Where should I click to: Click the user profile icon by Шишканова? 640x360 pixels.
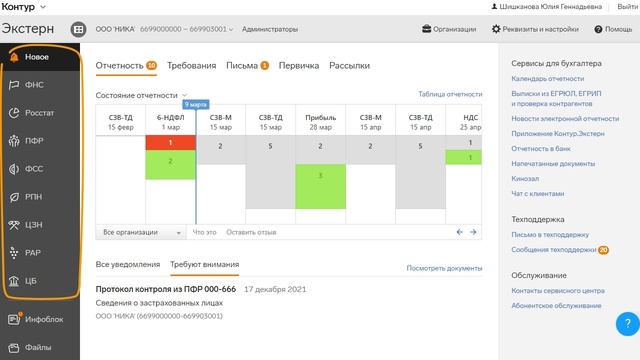coord(494,7)
